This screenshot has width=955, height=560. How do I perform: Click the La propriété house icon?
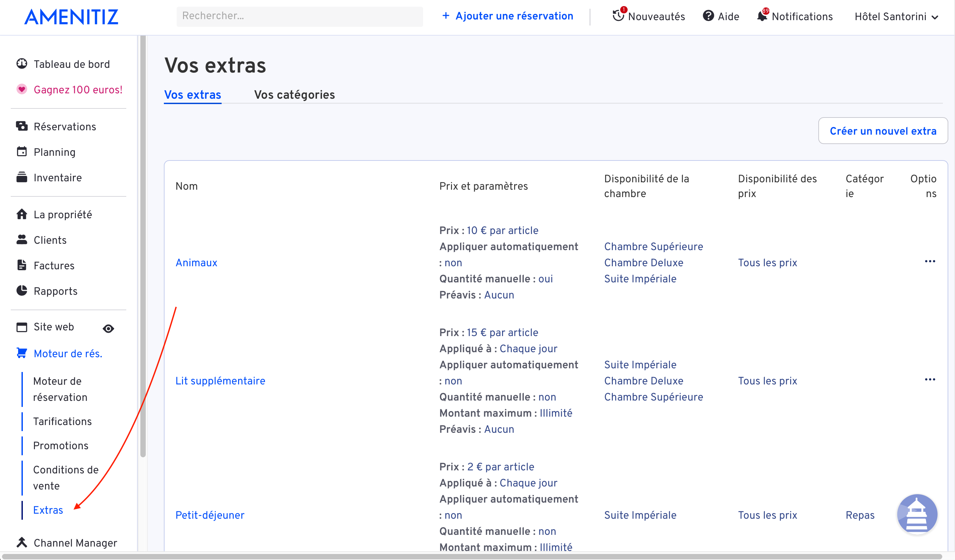[x=21, y=214]
